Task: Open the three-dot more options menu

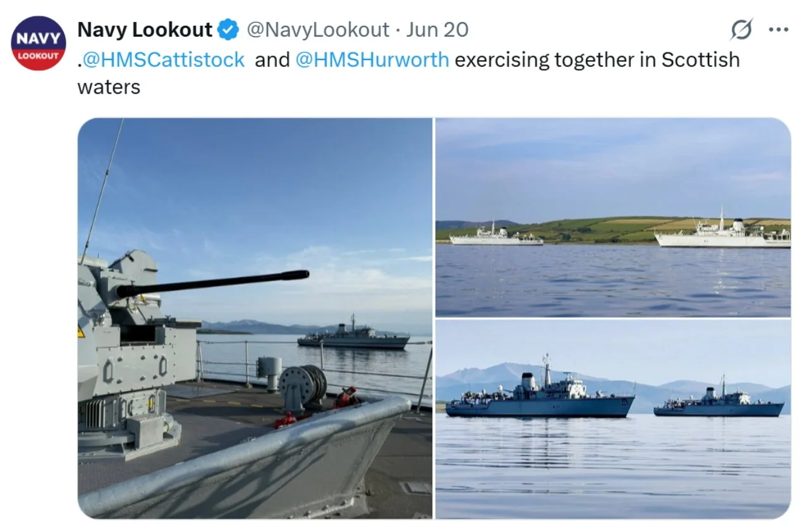Action: 778,29
